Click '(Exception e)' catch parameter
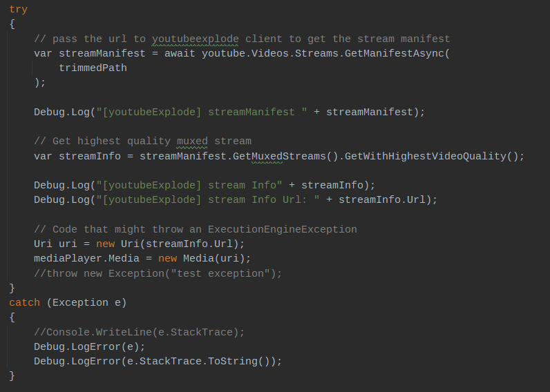This screenshot has width=550, height=392. point(86,303)
